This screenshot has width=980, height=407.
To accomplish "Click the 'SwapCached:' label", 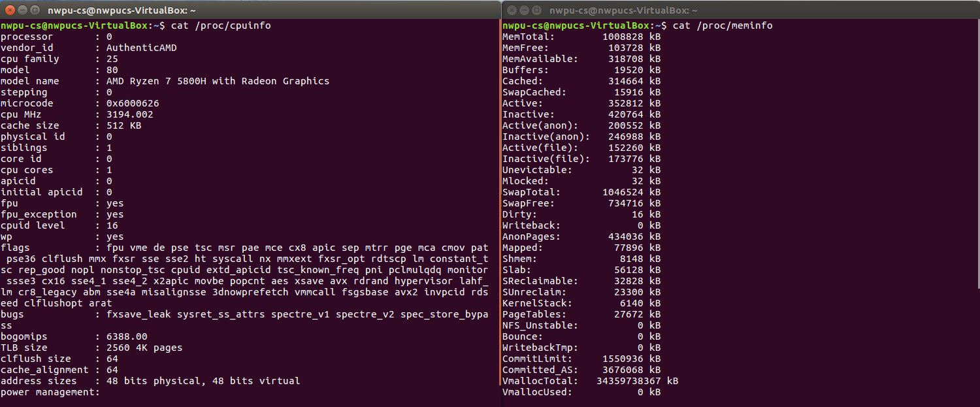I will pyautogui.click(x=534, y=92).
